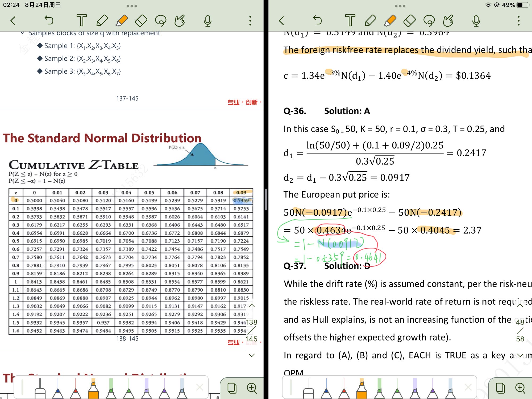532x399 pixels.
Task: Undo last action in the left pane
Action: (x=49, y=20)
